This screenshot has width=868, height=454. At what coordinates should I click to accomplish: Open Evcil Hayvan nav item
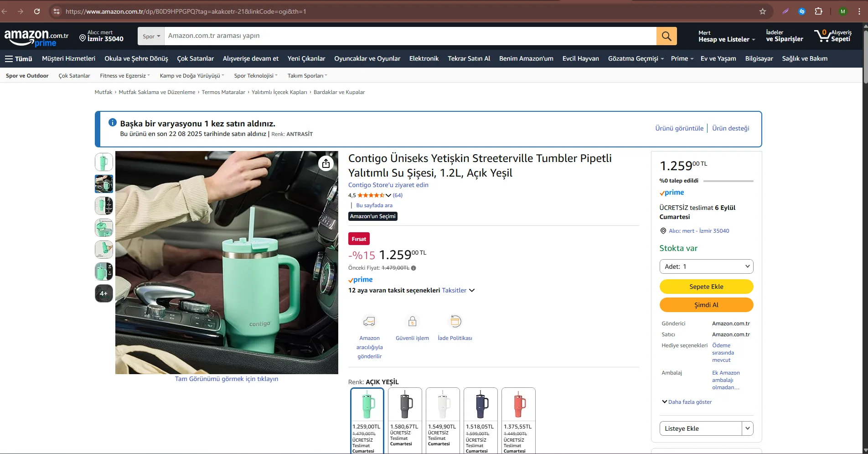580,59
